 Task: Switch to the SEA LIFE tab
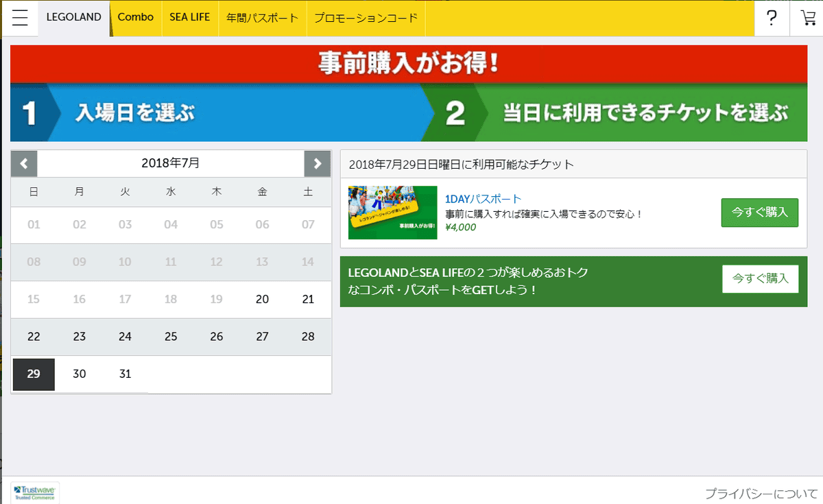pyautogui.click(x=190, y=18)
